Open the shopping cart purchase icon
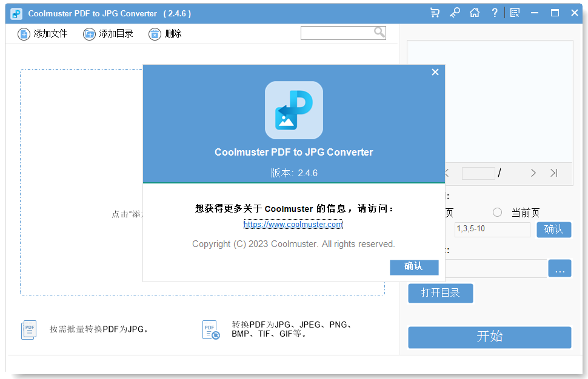Viewport: 588px width, 379px height. (x=435, y=13)
